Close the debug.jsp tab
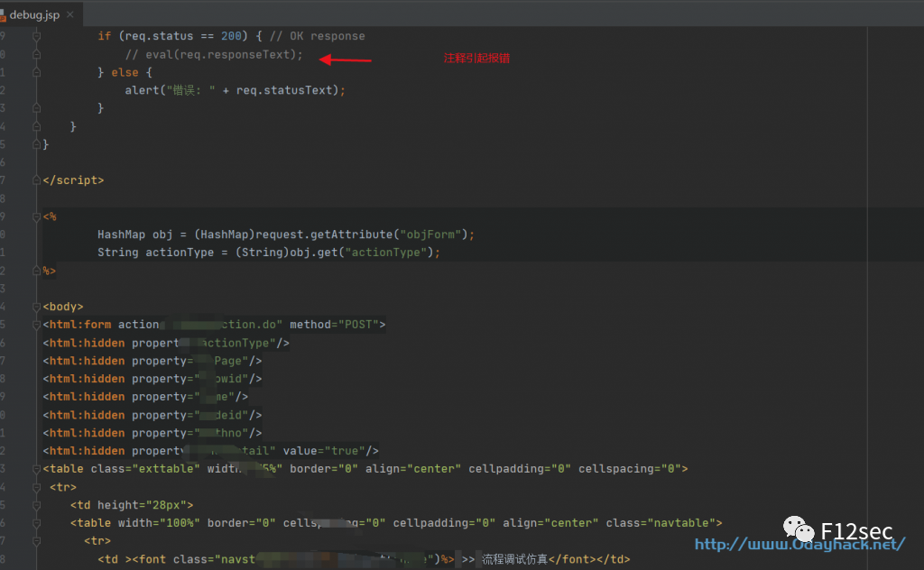924x570 pixels. [70, 14]
